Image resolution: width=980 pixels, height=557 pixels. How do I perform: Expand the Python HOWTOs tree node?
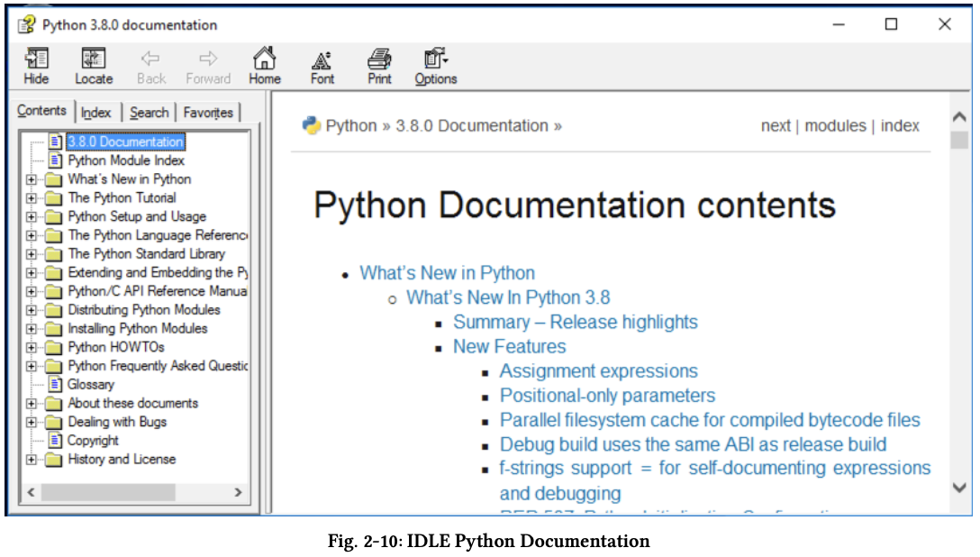click(x=32, y=347)
